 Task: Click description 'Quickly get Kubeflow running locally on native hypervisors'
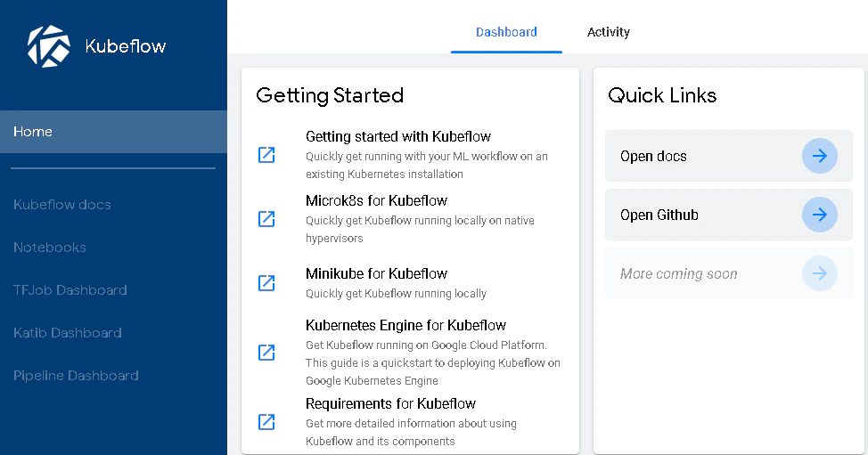click(420, 230)
